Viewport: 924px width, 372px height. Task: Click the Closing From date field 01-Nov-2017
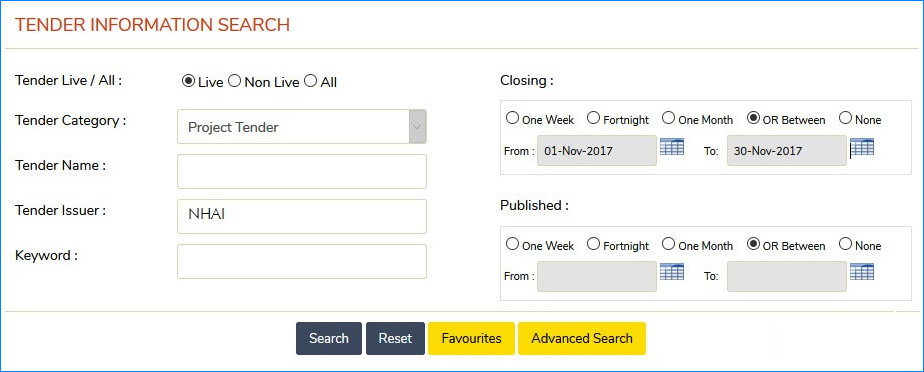pos(597,150)
